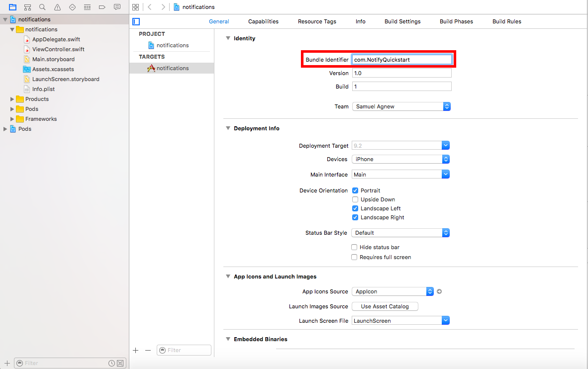This screenshot has height=369, width=588.
Task: Select Assets.xcassets in the navigator
Action: pos(53,69)
